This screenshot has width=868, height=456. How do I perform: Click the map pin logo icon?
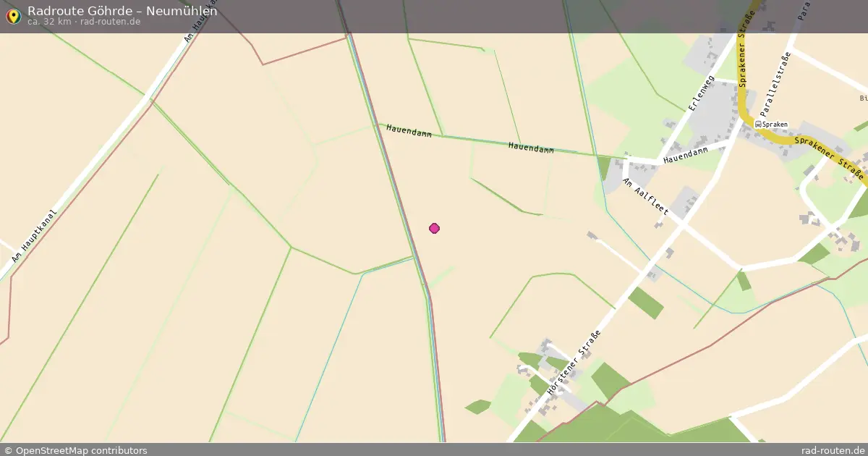pos(13,16)
